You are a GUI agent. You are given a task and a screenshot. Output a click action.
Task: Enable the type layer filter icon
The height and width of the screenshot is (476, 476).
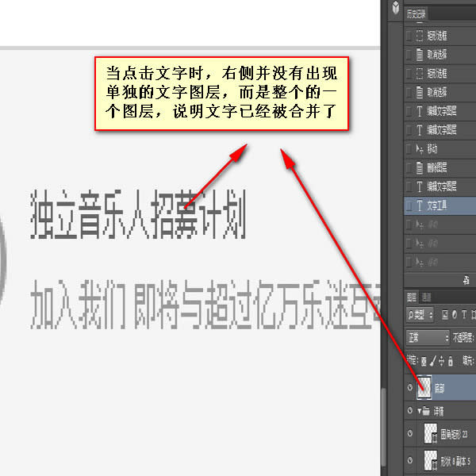click(464, 315)
